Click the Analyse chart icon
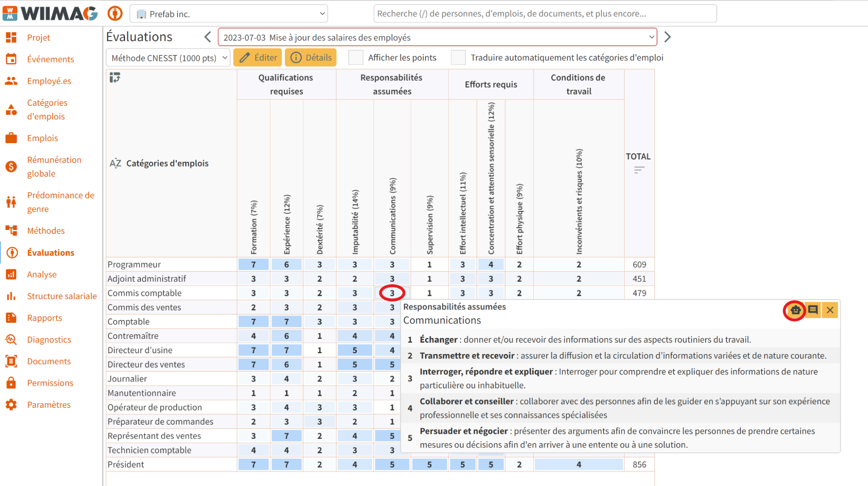The height and width of the screenshot is (486, 868). click(x=11, y=274)
